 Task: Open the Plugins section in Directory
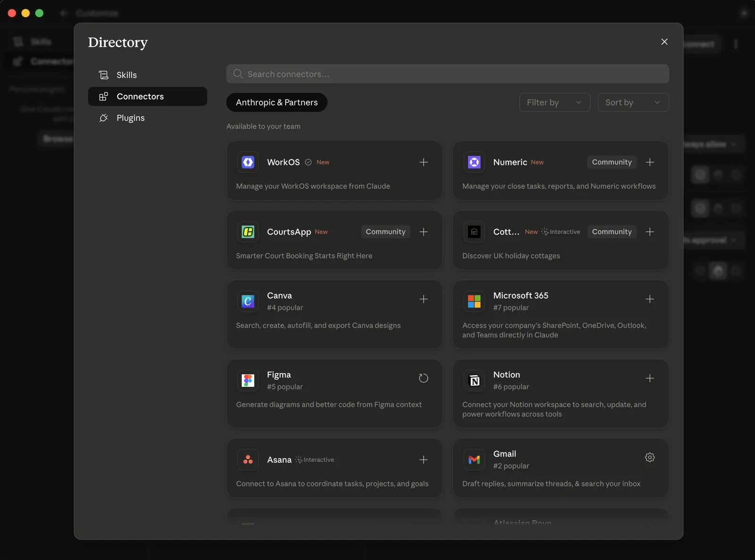tap(147, 118)
